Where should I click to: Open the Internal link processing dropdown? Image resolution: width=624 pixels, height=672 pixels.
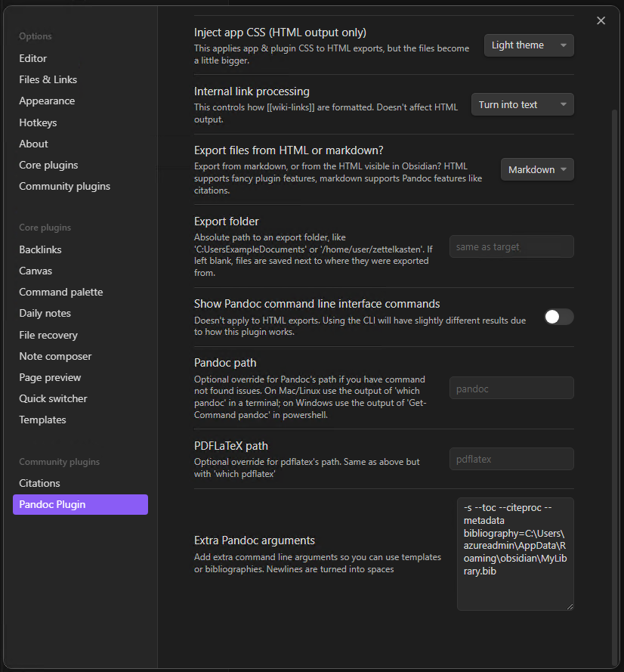(x=523, y=104)
